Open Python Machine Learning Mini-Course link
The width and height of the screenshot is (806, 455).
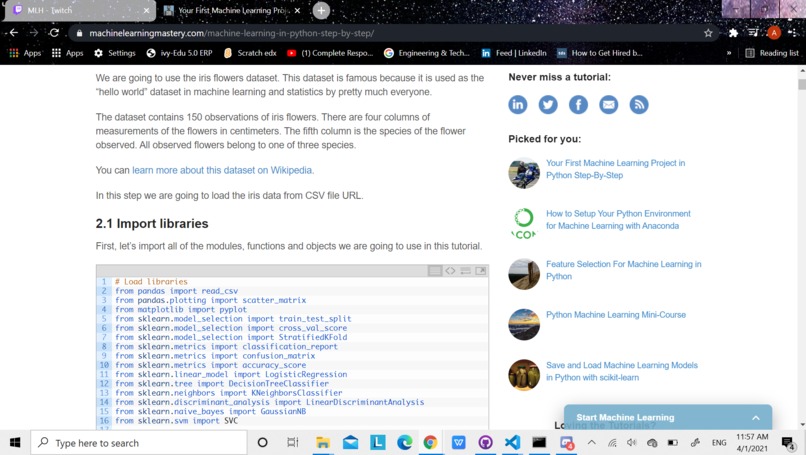pyautogui.click(x=616, y=315)
